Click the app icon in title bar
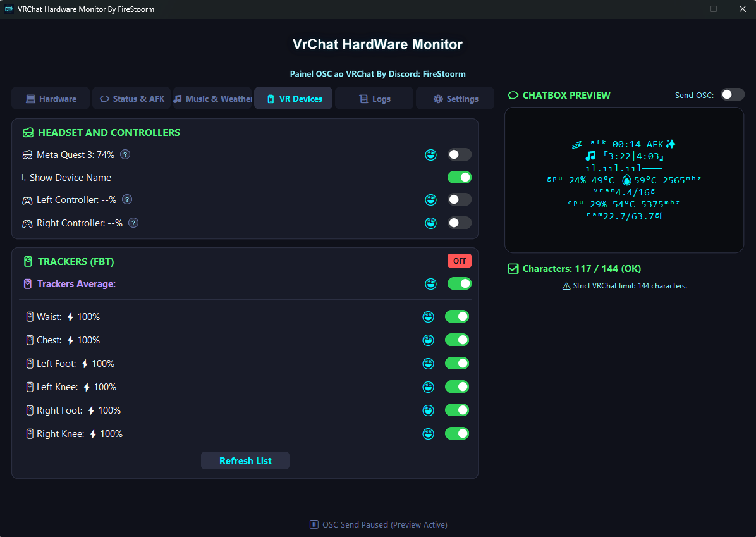Screen dimensions: 756x537 [9, 9]
